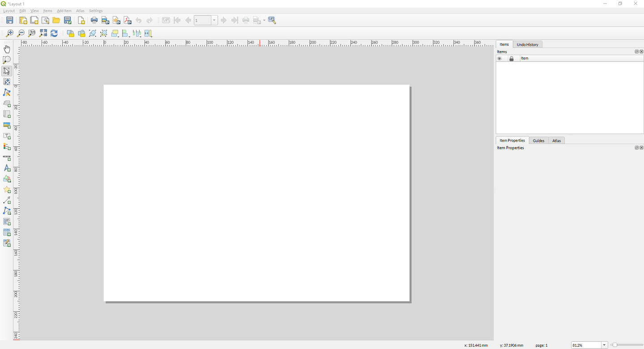Close the Item Properties panel
The width and height of the screenshot is (644, 349).
641,148
